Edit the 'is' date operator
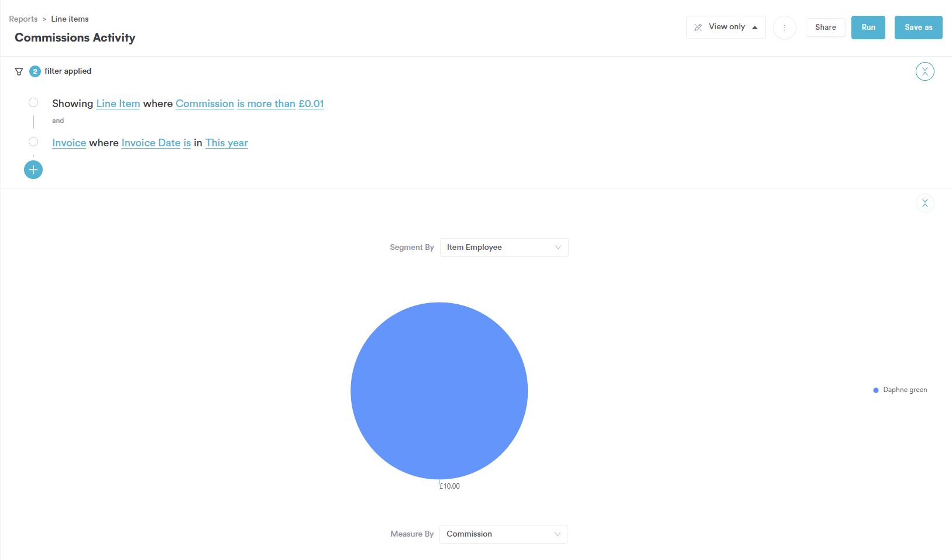 187,143
